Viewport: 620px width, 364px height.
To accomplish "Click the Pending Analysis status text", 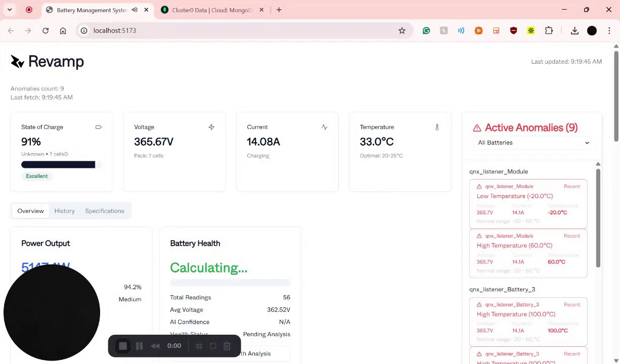I will click(x=267, y=334).
